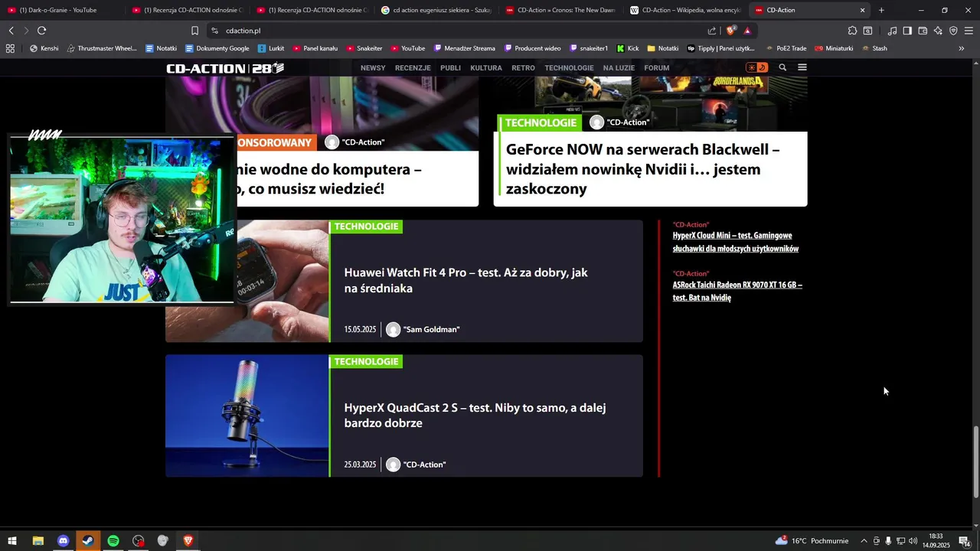Open the NEWSY menu item

(373, 67)
